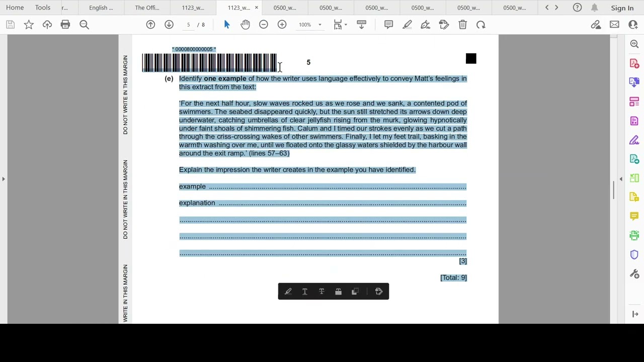The height and width of the screenshot is (362, 644).
Task: Click the page number field showing 5
Action: click(188, 25)
